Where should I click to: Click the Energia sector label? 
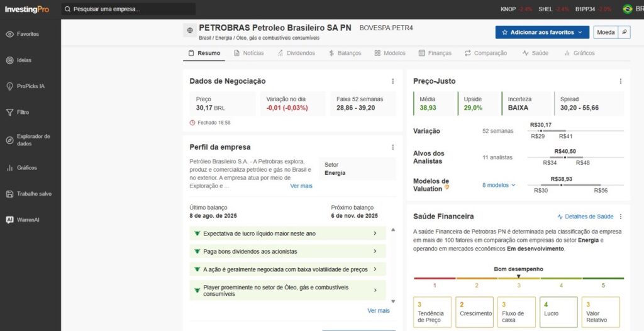click(335, 173)
